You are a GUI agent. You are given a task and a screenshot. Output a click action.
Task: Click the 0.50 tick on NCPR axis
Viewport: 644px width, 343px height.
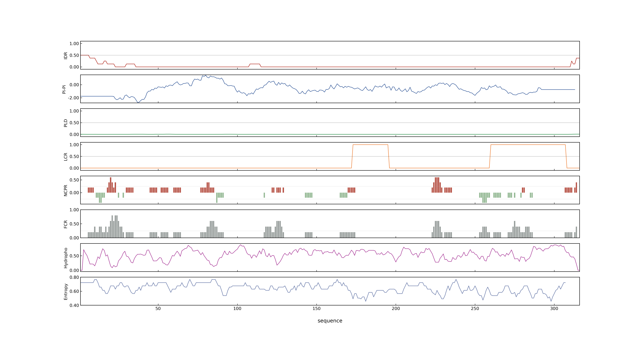(x=74, y=180)
